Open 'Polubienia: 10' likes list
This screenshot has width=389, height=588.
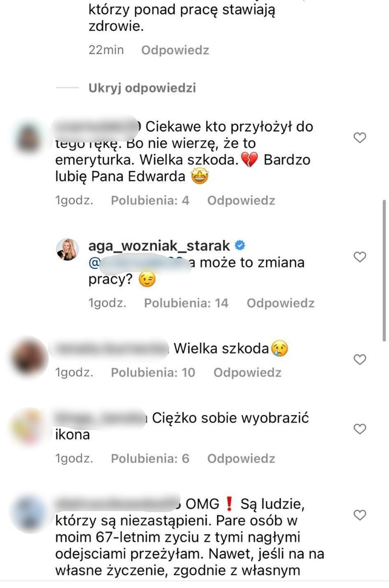click(153, 372)
